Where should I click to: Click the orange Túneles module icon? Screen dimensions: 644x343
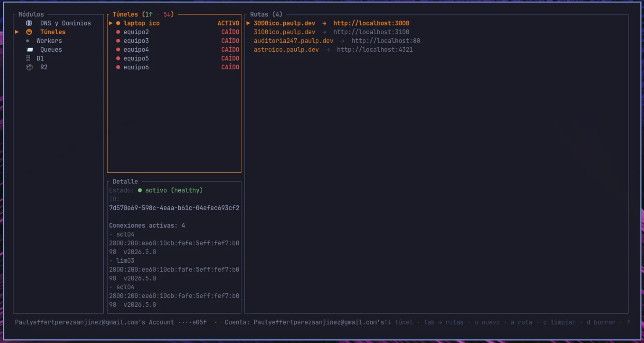(x=29, y=32)
